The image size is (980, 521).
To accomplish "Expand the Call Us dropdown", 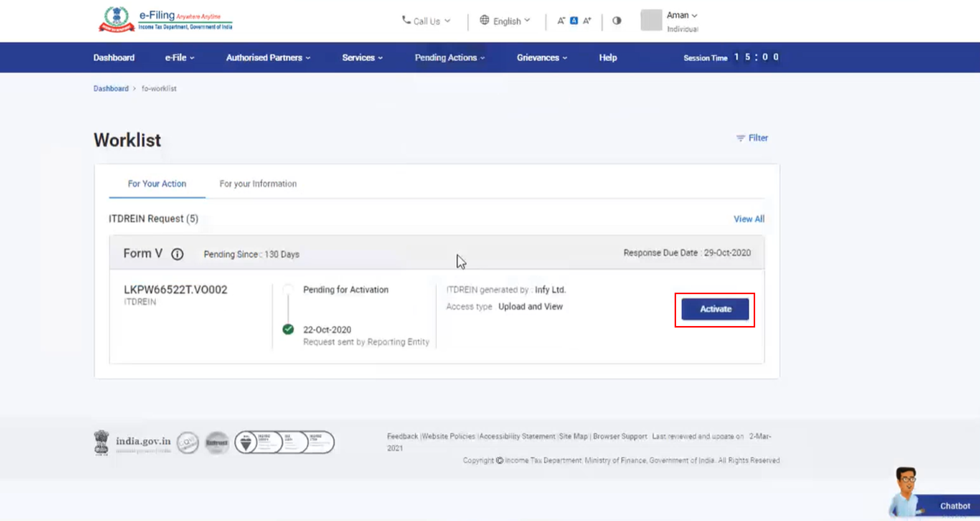I will click(x=426, y=21).
